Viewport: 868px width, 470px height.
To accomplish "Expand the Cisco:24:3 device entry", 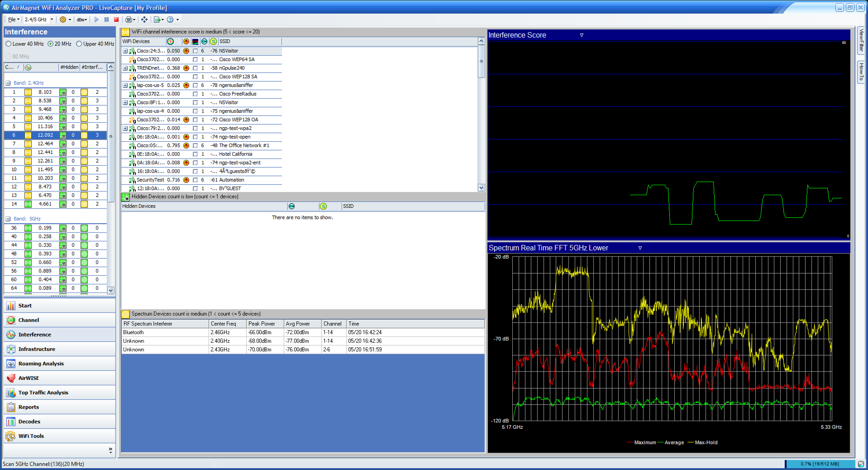I will tap(125, 51).
